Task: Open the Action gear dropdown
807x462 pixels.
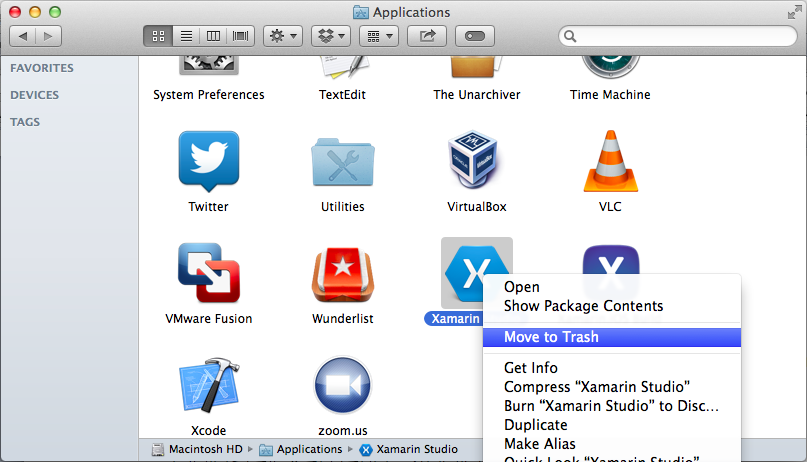Action: [282, 36]
